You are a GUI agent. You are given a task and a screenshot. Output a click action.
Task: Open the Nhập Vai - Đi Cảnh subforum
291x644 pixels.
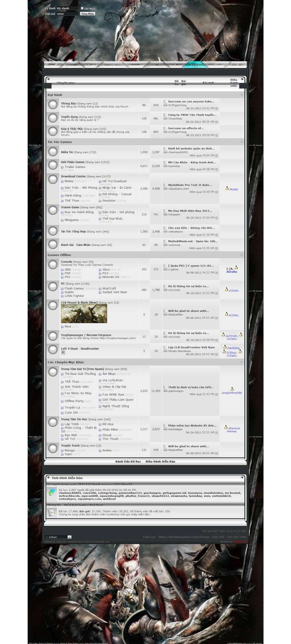pyautogui.click(x=117, y=188)
